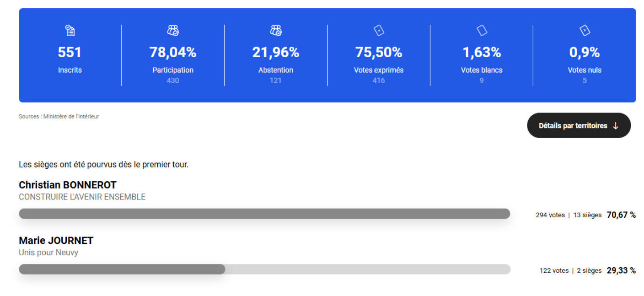
Task: Select candidate name Christian BONNEROT
Action: [x=68, y=185]
